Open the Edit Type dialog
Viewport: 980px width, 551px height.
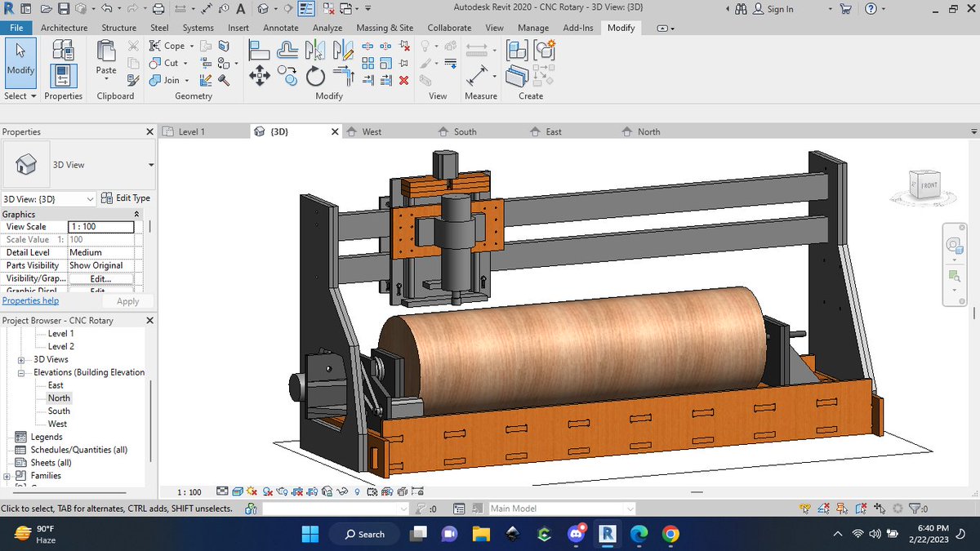[x=126, y=198]
